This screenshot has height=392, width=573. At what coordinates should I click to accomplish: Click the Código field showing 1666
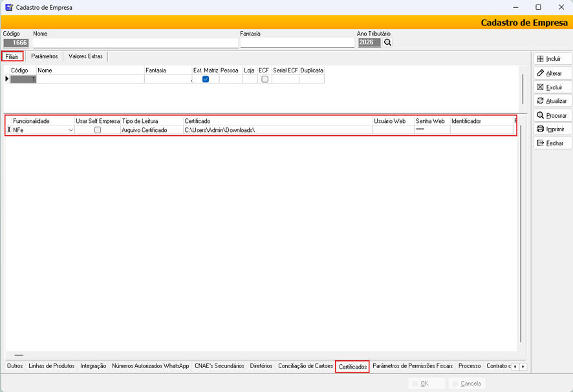tap(16, 43)
